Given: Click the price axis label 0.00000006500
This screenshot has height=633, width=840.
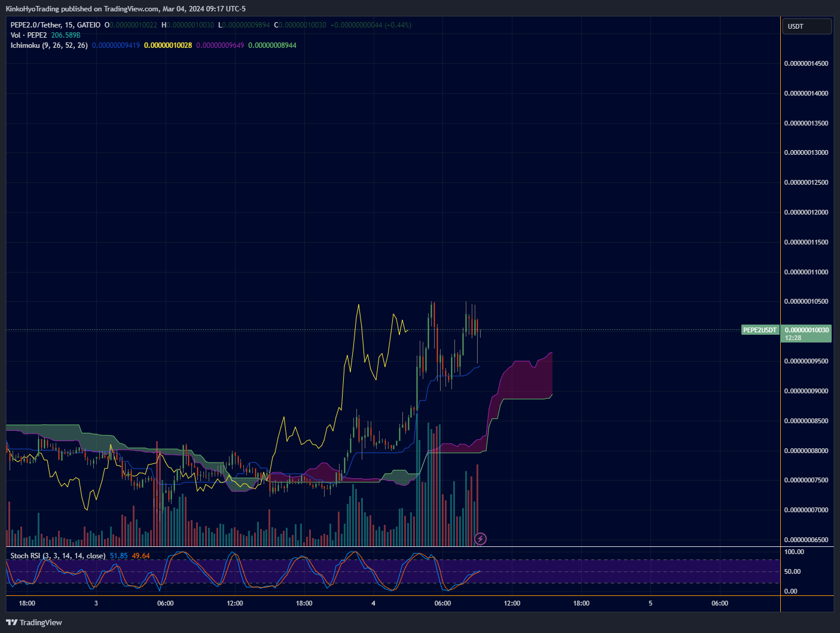Looking at the screenshot, I should pyautogui.click(x=807, y=540).
